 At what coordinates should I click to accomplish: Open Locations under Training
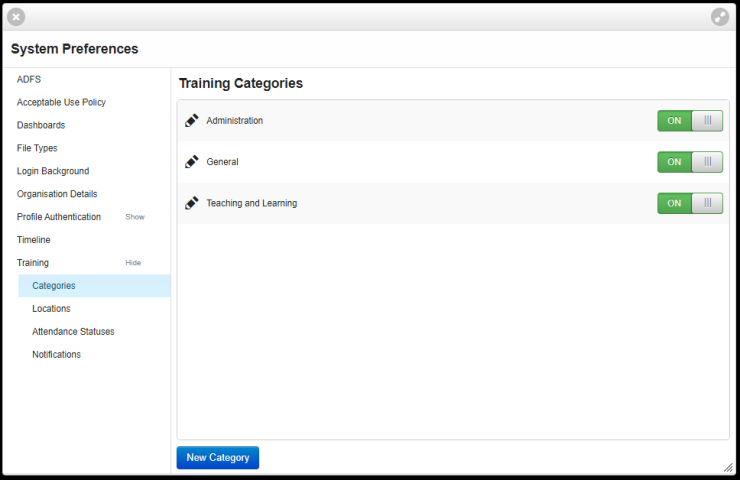coord(51,309)
